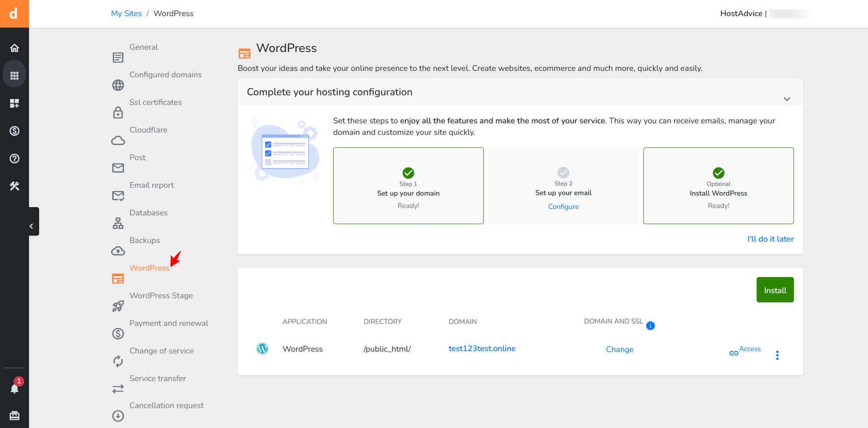Open WordPress Stage section
The image size is (868, 428).
point(161,295)
